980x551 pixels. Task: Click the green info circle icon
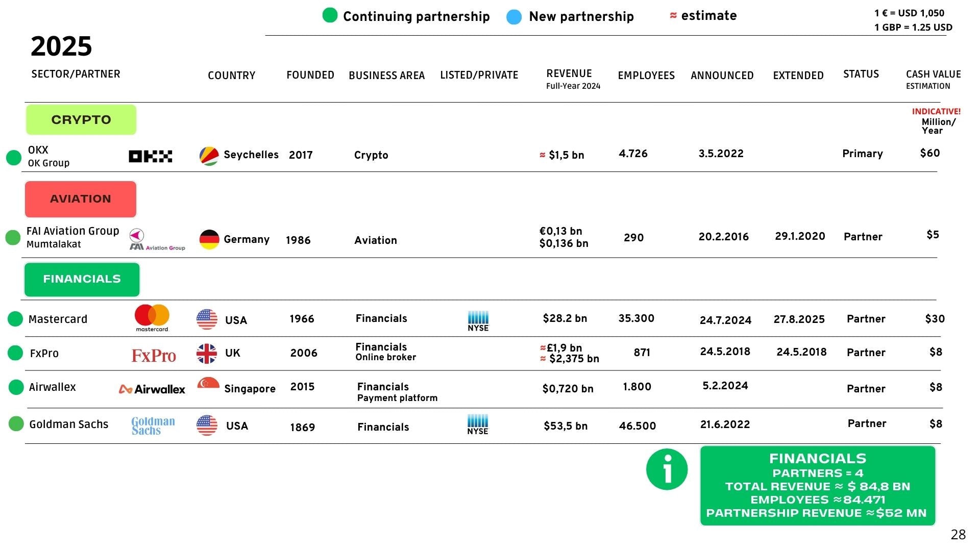[667, 469]
